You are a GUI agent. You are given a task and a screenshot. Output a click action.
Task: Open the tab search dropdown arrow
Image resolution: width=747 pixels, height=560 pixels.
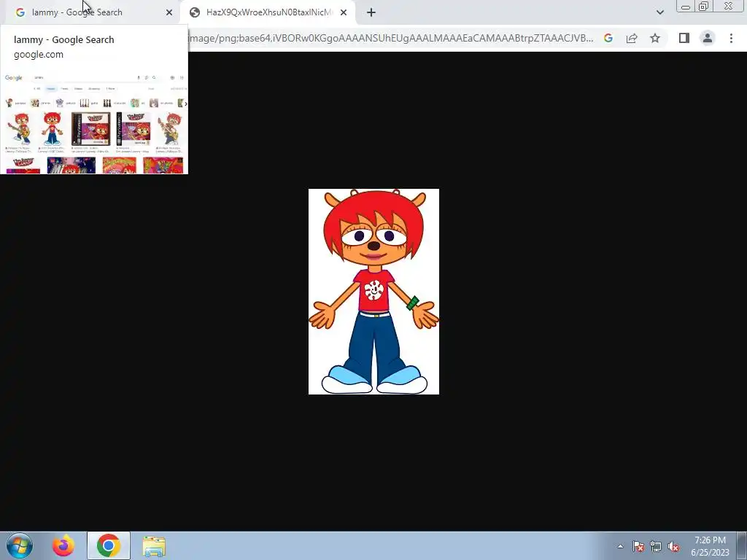(659, 12)
